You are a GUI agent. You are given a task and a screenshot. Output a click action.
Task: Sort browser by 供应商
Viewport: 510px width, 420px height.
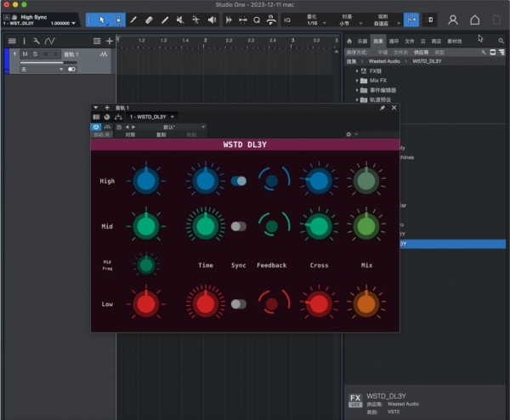421,53
